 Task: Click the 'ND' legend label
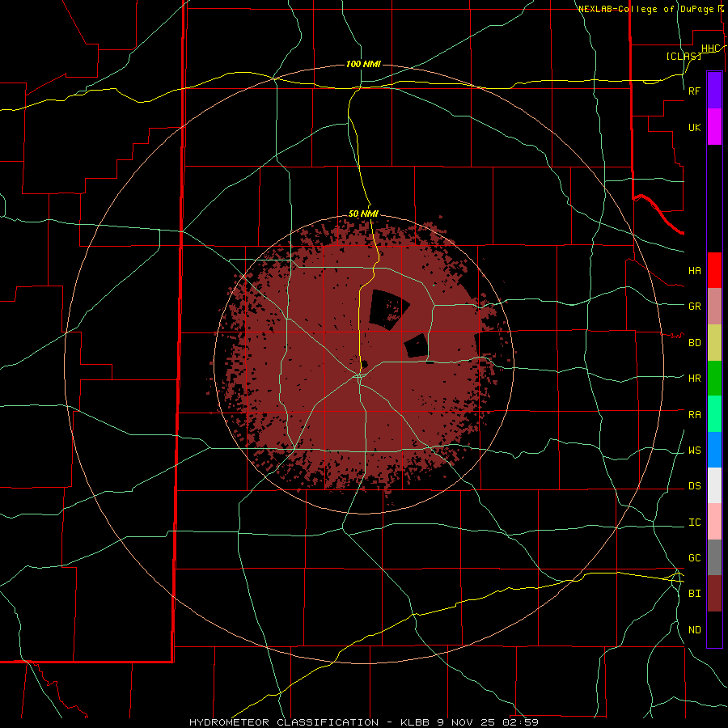pyautogui.click(x=695, y=630)
